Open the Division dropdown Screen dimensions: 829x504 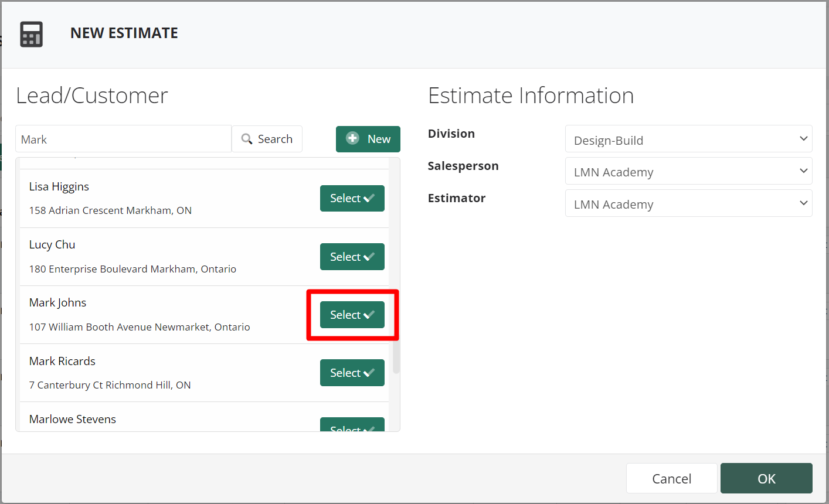click(689, 139)
